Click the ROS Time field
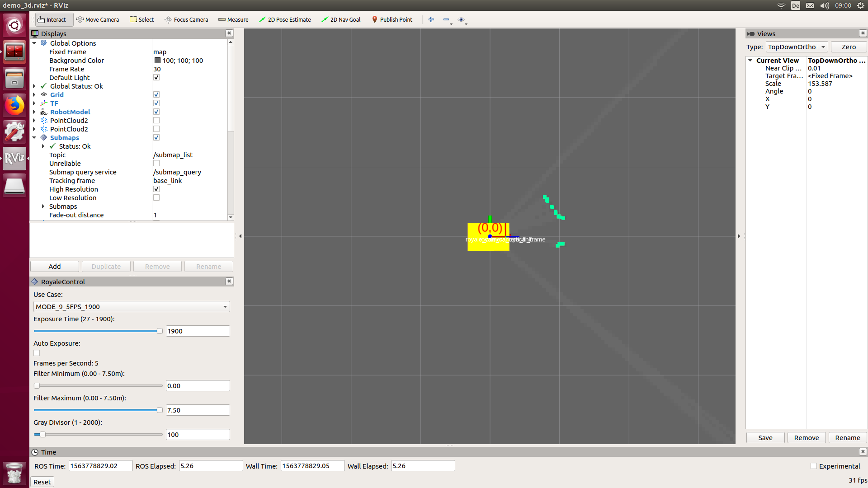 100,466
